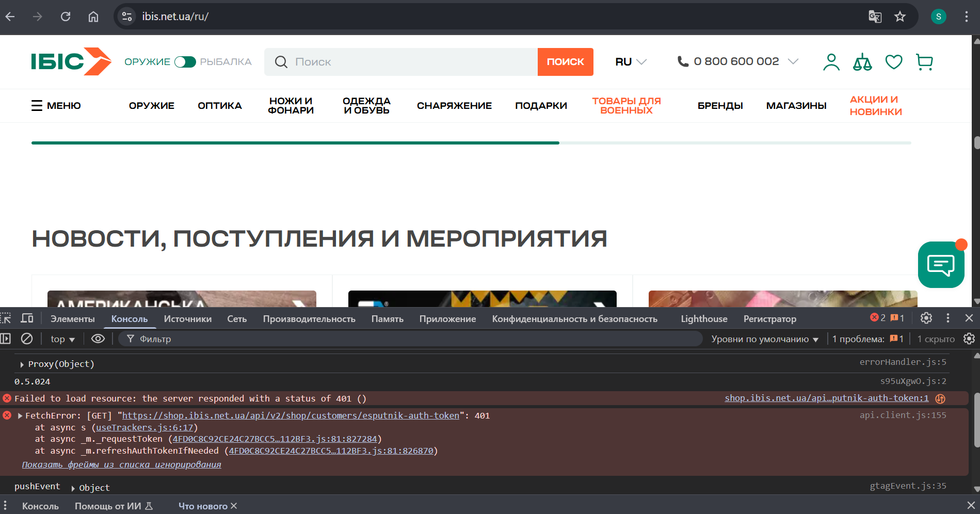Open DevTools settings gear icon
The width and height of the screenshot is (980, 514).
click(926, 318)
